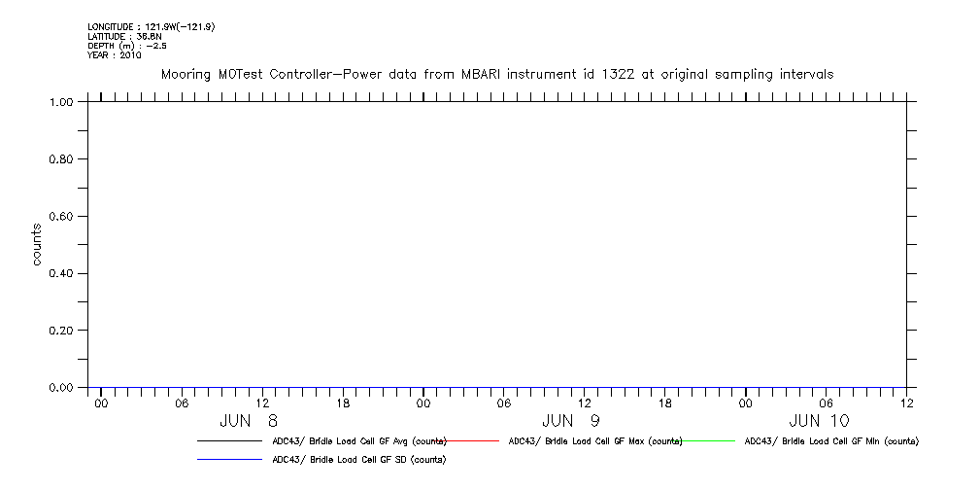This screenshot has height=490, width=980.
Task: Click the JUN 10 date label
Action: (819, 421)
